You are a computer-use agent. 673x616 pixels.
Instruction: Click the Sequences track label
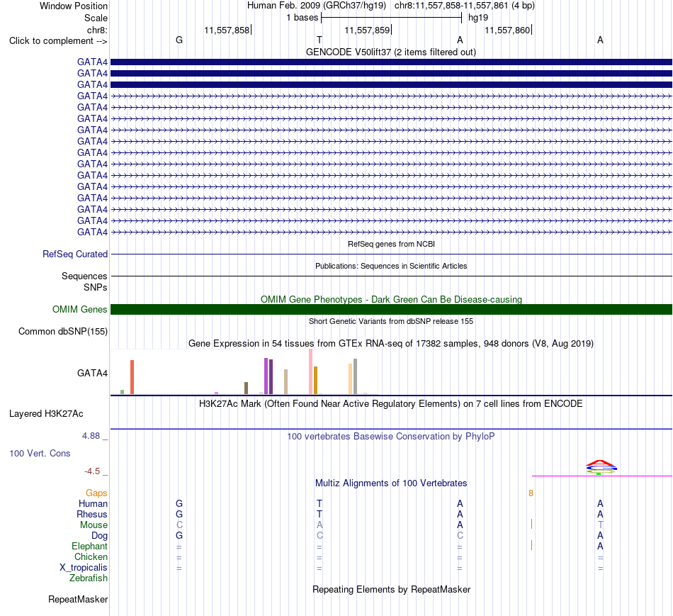point(84,276)
